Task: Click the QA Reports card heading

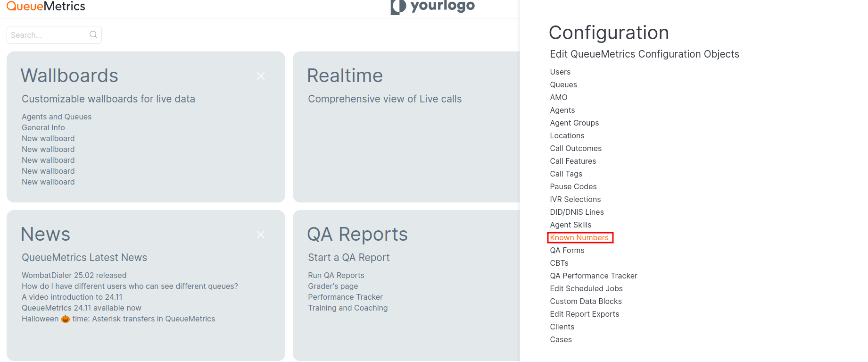Action: point(357,234)
